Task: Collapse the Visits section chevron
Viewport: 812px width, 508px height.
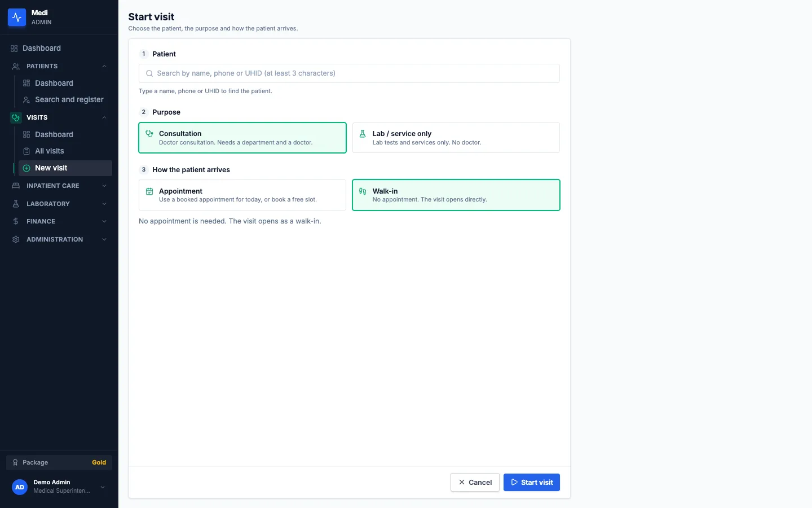Action: (104, 118)
